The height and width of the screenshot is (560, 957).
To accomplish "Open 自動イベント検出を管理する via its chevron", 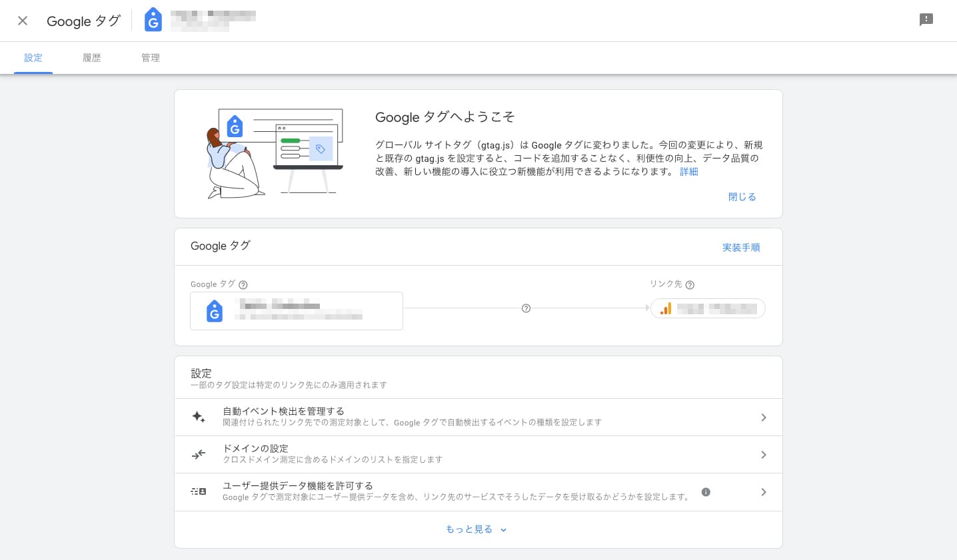I will point(764,418).
